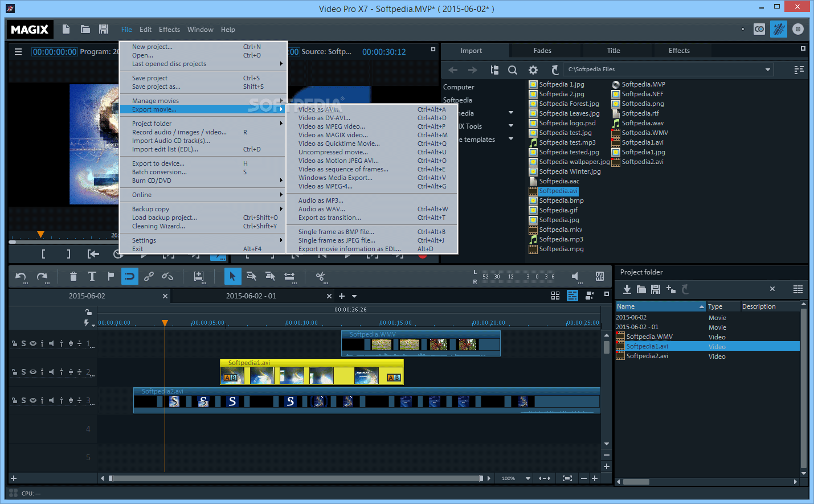
Task: Solo track 1 with S button
Action: point(23,343)
